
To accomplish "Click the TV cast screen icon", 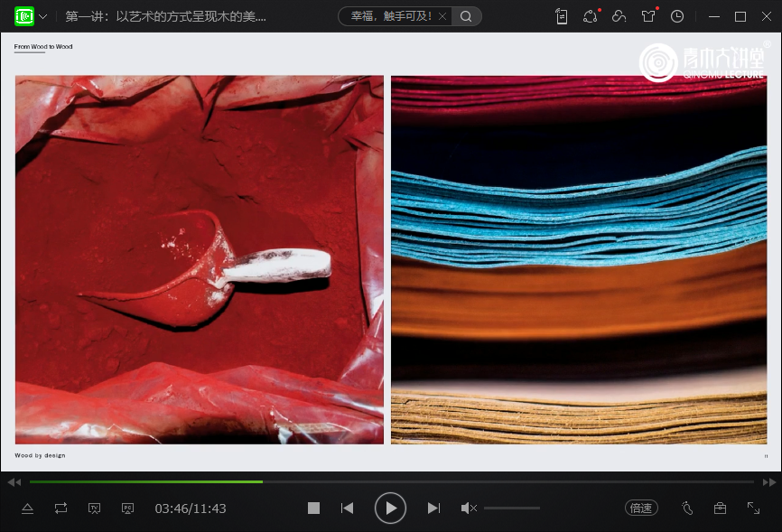I will pos(94,509).
